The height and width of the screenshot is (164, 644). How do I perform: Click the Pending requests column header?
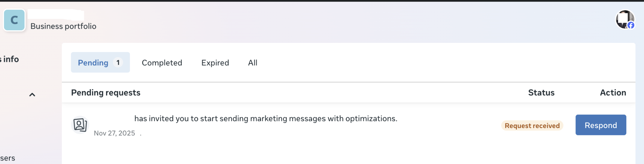[106, 93]
